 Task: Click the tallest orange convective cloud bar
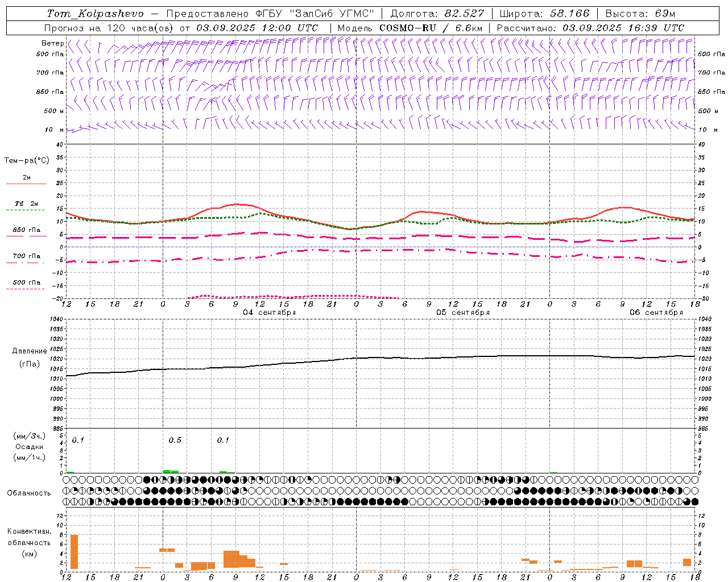pos(74,552)
